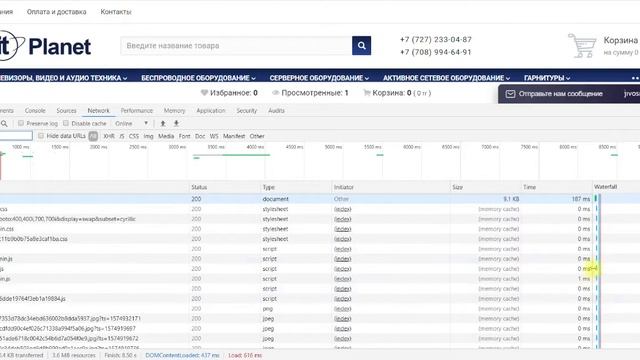Filter requests by JS

click(122, 136)
